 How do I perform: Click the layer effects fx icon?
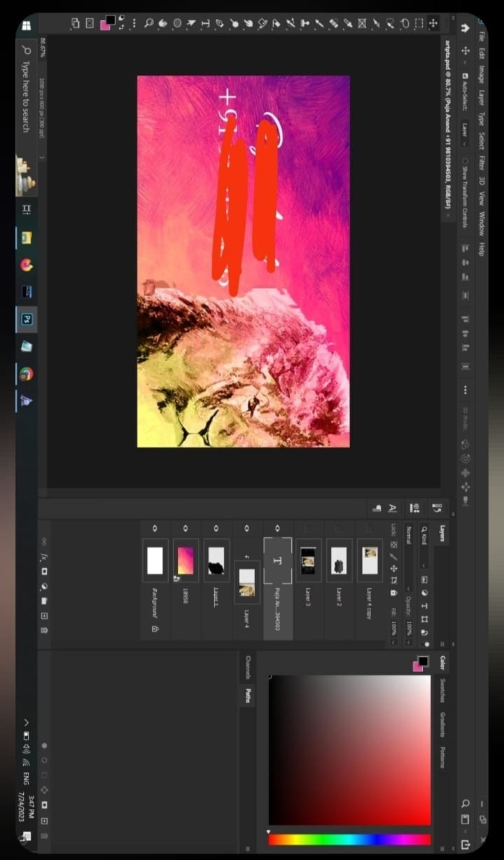tap(44, 558)
